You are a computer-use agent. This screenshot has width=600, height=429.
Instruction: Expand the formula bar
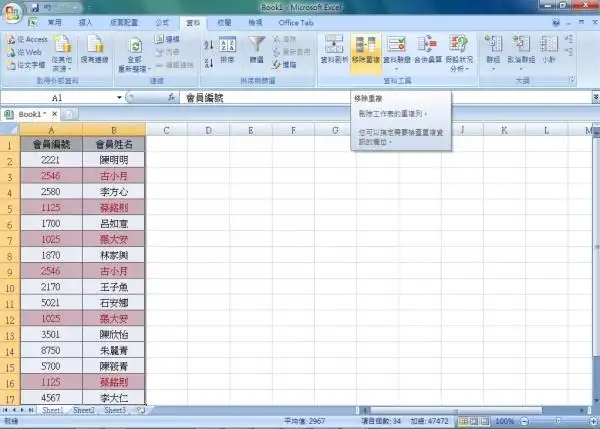pyautogui.click(x=595, y=98)
